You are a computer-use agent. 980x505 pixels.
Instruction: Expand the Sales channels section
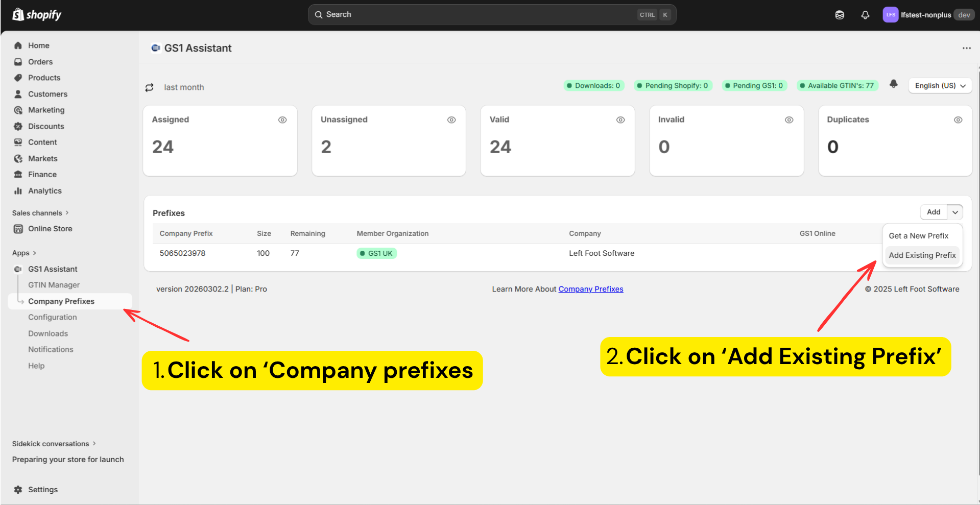tap(40, 213)
